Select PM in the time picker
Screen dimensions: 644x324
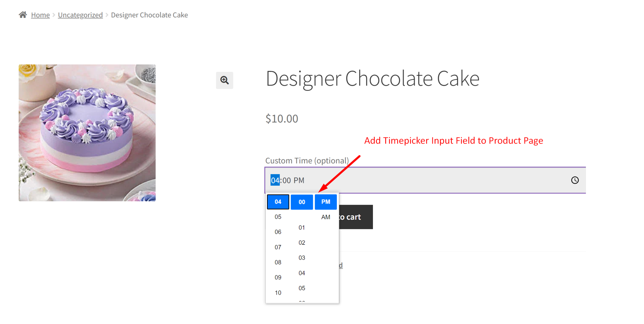pos(326,202)
